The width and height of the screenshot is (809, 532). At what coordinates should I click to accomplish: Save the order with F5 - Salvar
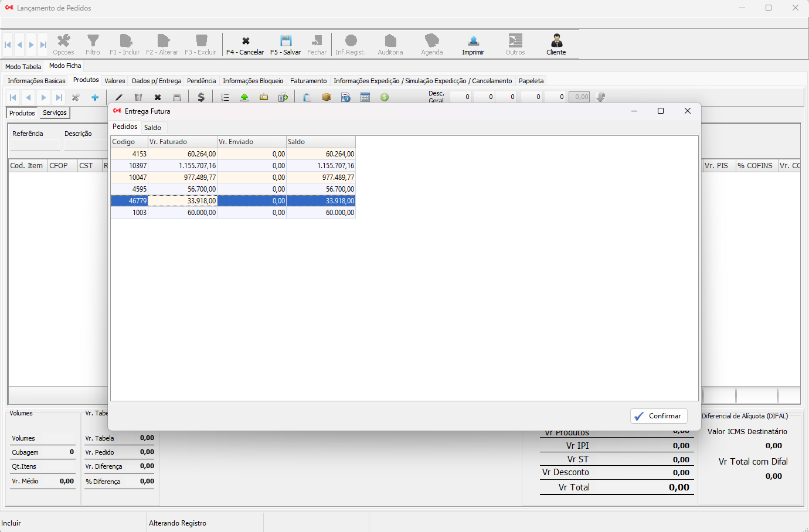(285, 42)
